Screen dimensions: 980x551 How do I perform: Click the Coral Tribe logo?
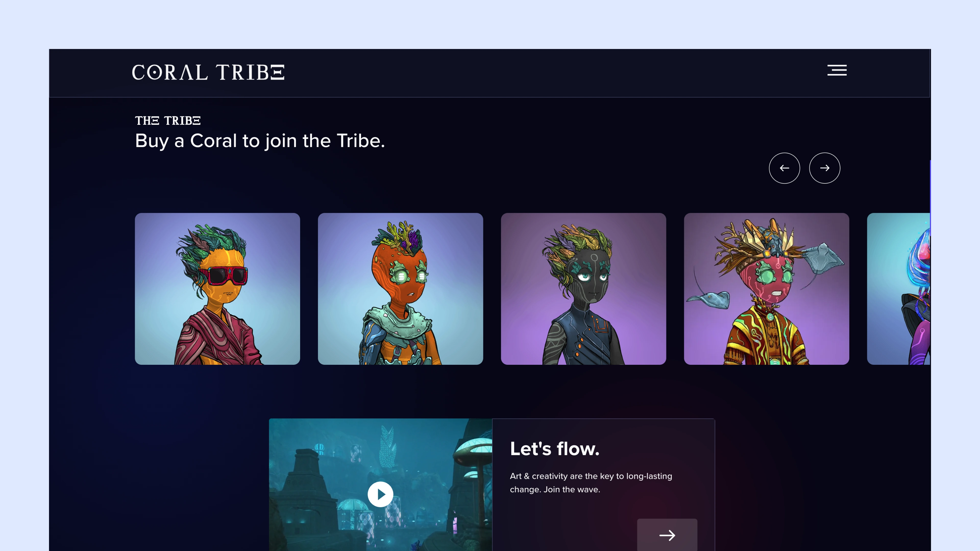pyautogui.click(x=208, y=72)
